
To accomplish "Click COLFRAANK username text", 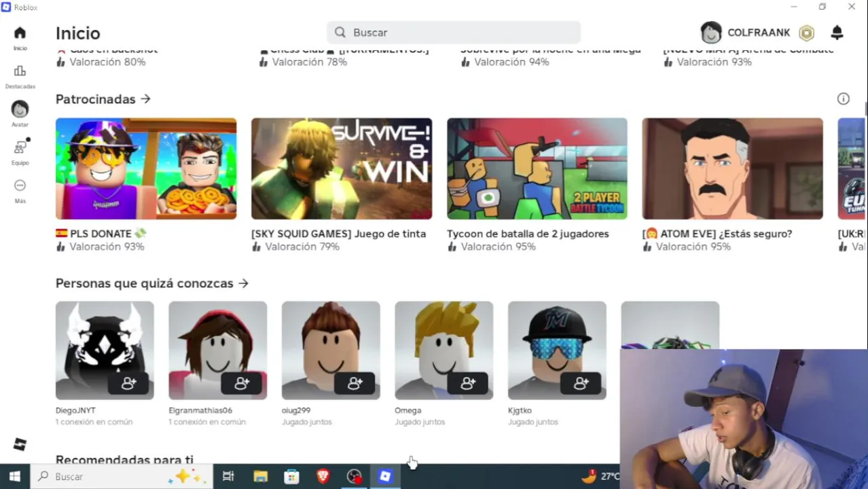I will point(759,33).
